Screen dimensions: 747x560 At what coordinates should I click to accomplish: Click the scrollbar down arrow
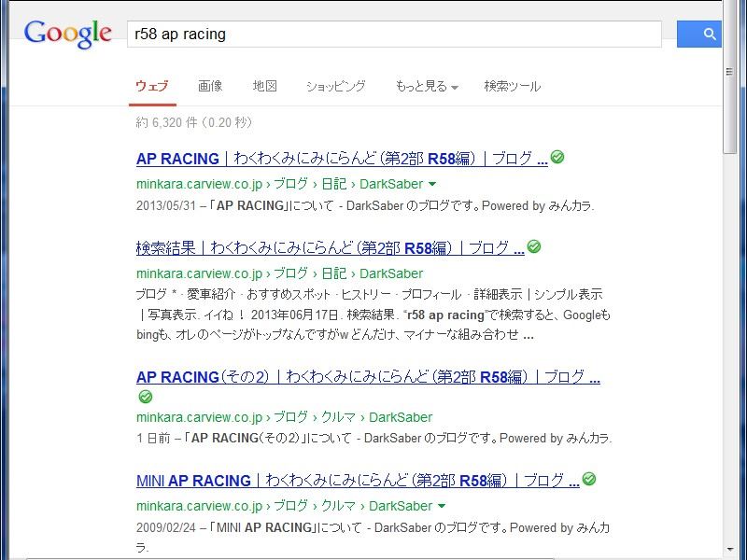point(729,551)
